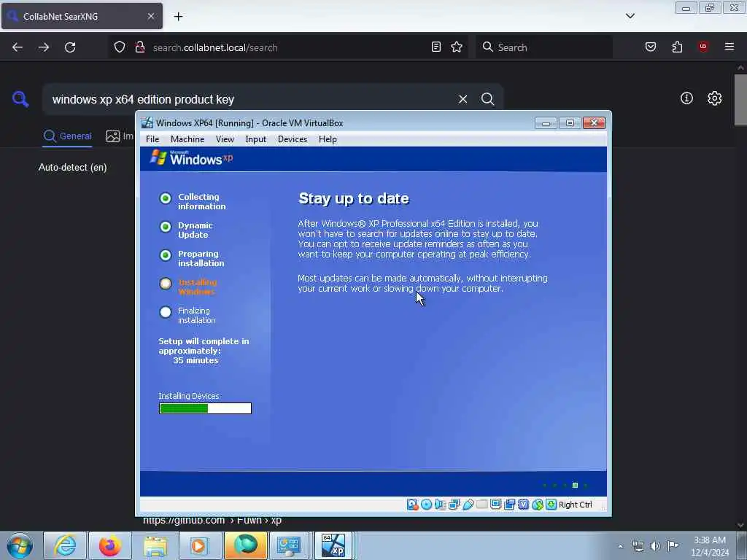Click the Firefox toolbar Search box
Image resolution: width=747 pixels, height=560 pixels.
544,47
